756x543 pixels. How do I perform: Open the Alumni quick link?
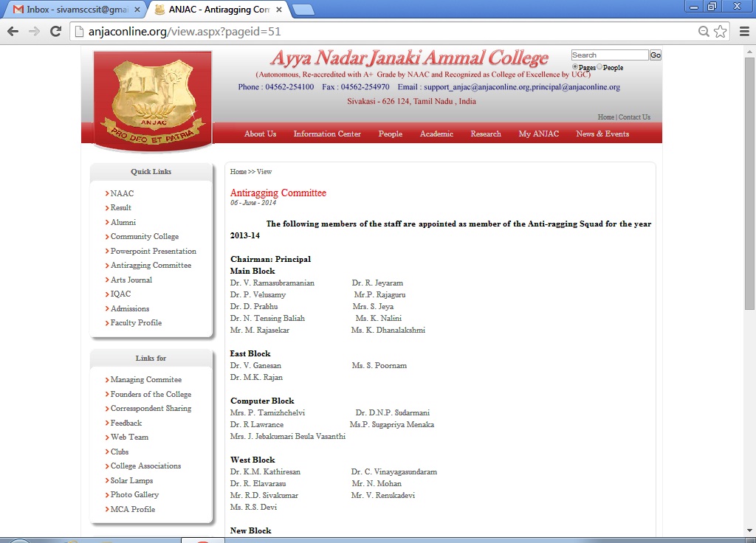123,222
